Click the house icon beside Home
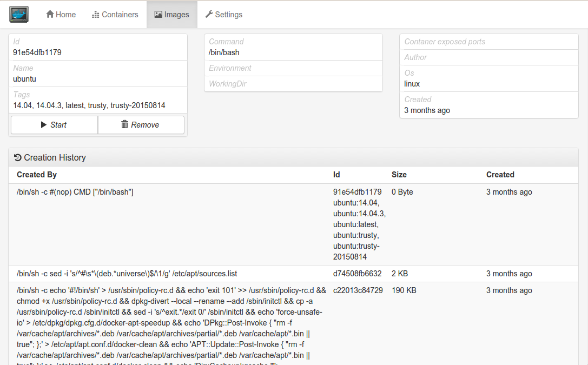This screenshot has width=588, height=365. point(50,14)
